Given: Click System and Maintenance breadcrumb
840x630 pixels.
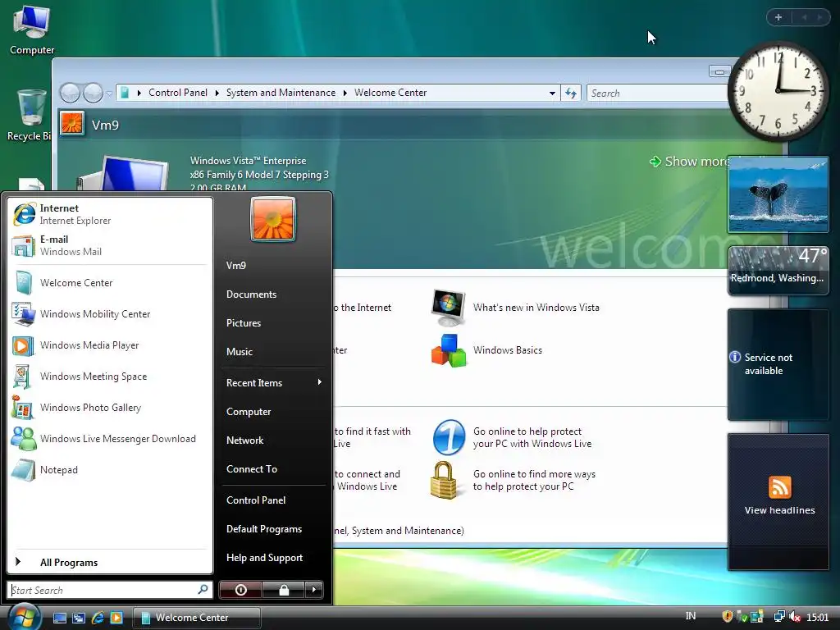Looking at the screenshot, I should (x=281, y=93).
